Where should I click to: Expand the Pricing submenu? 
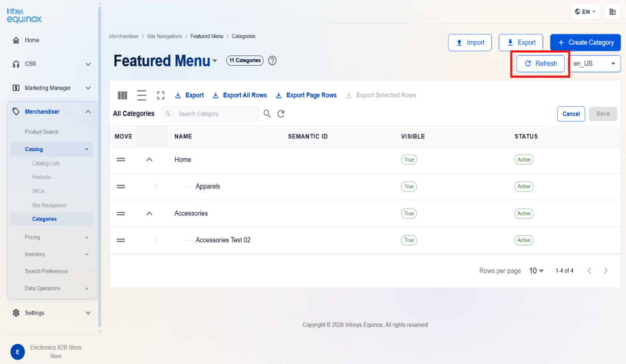[87, 237]
